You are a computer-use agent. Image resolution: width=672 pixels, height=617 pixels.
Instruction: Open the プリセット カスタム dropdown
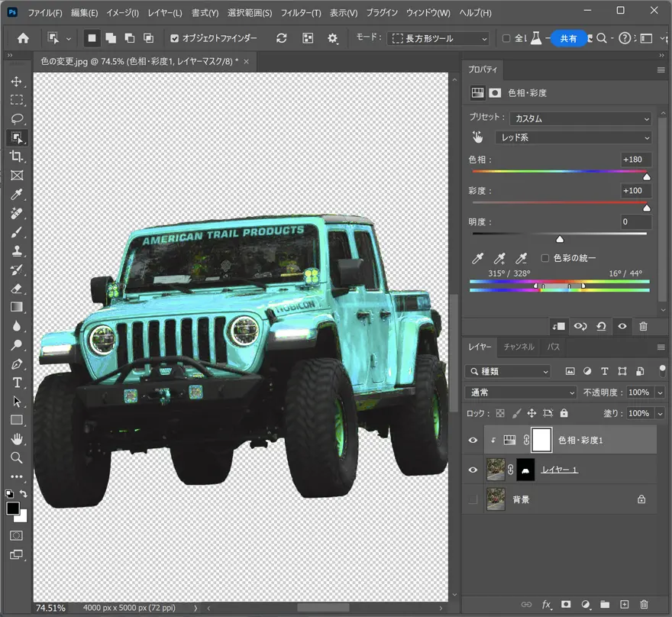pos(580,118)
